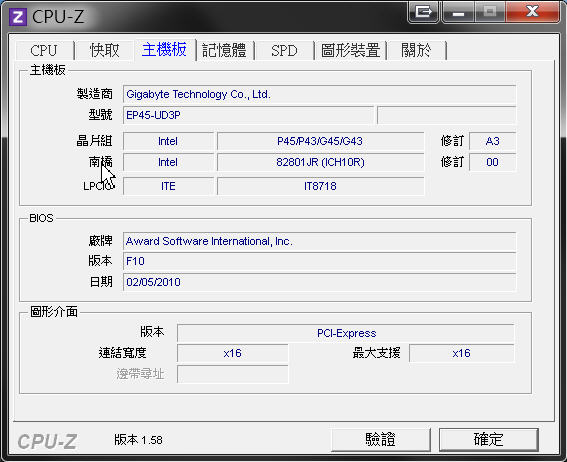
Task: Click the EP45-UD3P model field
Action: [248, 115]
